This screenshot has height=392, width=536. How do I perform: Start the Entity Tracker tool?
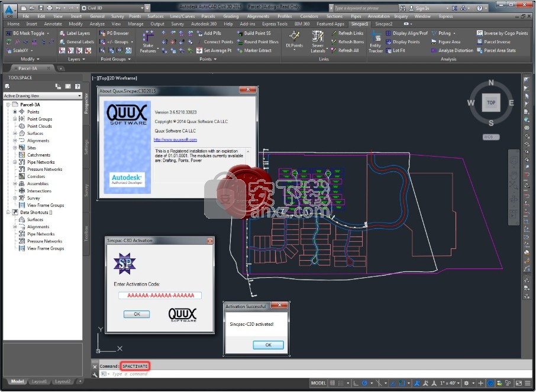tap(375, 41)
